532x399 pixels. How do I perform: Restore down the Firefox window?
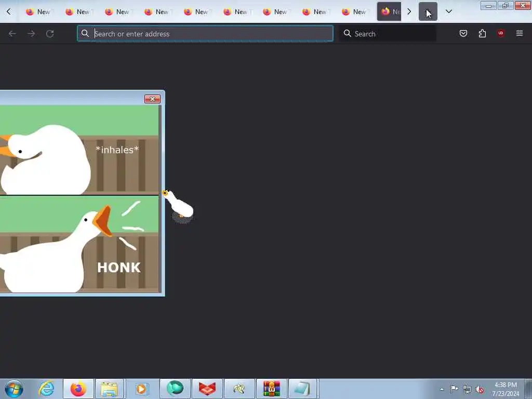pos(506,6)
